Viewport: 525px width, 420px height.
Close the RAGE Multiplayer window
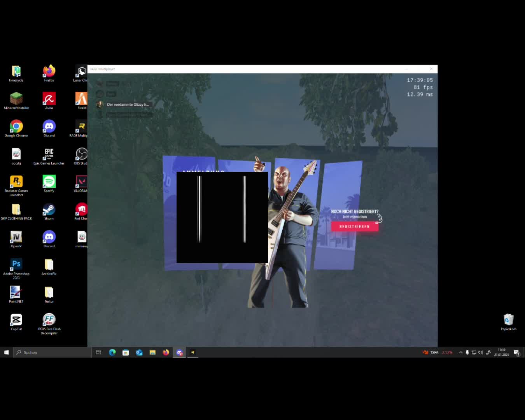click(x=431, y=69)
